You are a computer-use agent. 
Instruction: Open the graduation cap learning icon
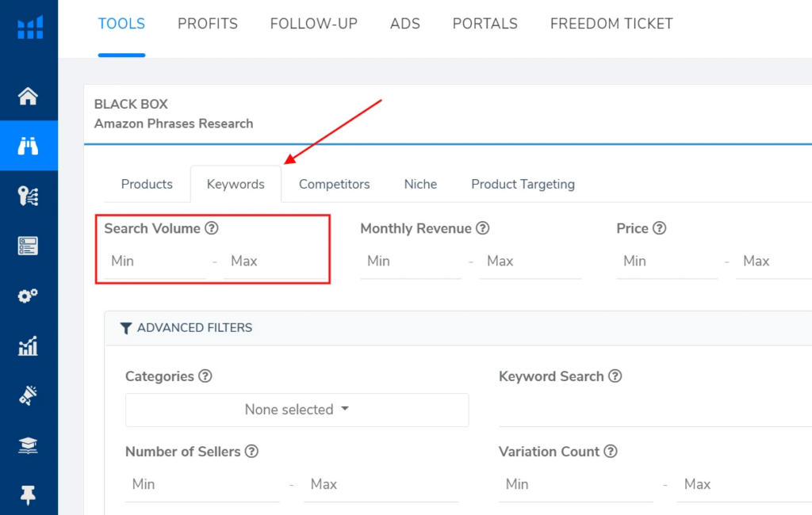click(x=28, y=445)
